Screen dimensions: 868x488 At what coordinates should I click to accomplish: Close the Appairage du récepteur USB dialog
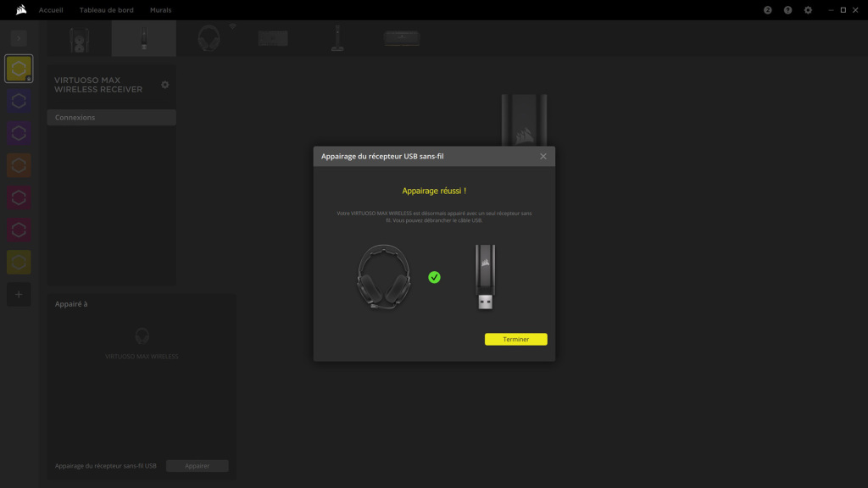[543, 157]
